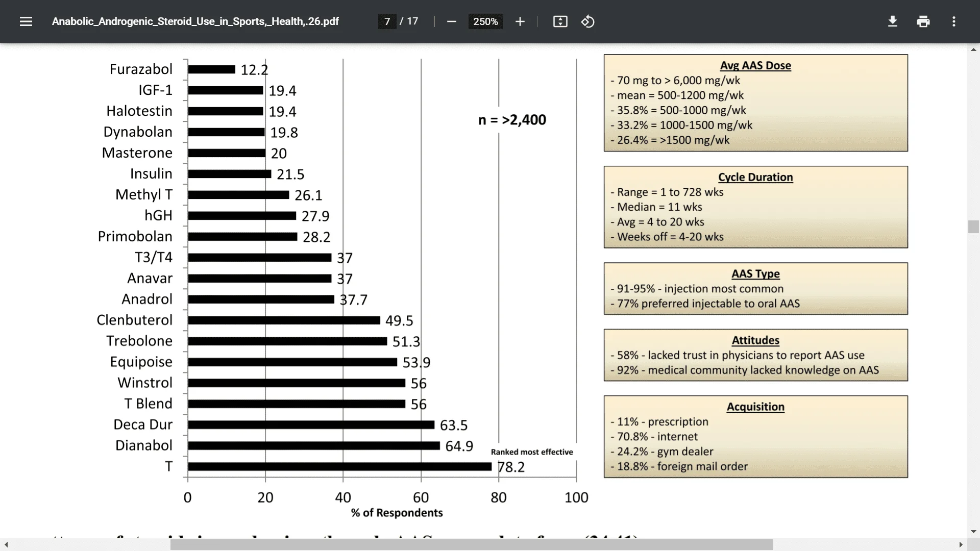980x551 pixels.
Task: Click the 'Cycle Duration' heading
Action: tap(755, 177)
